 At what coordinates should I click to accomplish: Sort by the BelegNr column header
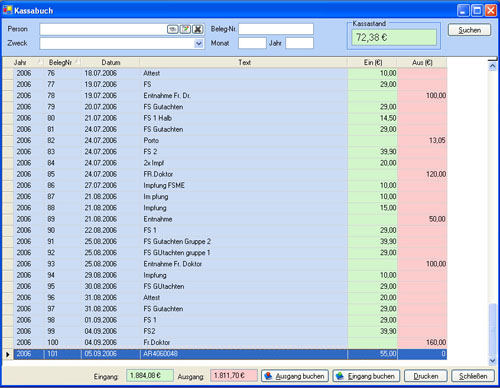pos(62,62)
